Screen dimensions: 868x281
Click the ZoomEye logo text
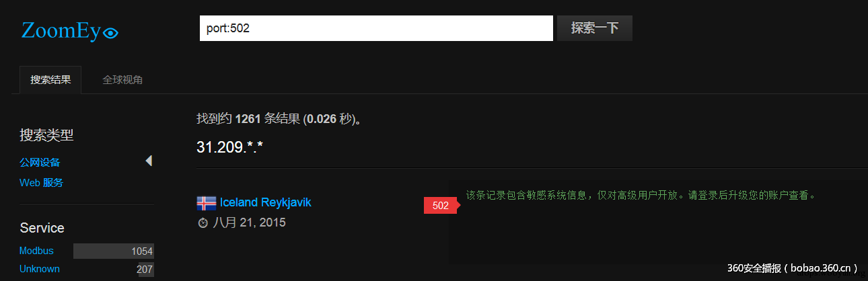(62, 30)
